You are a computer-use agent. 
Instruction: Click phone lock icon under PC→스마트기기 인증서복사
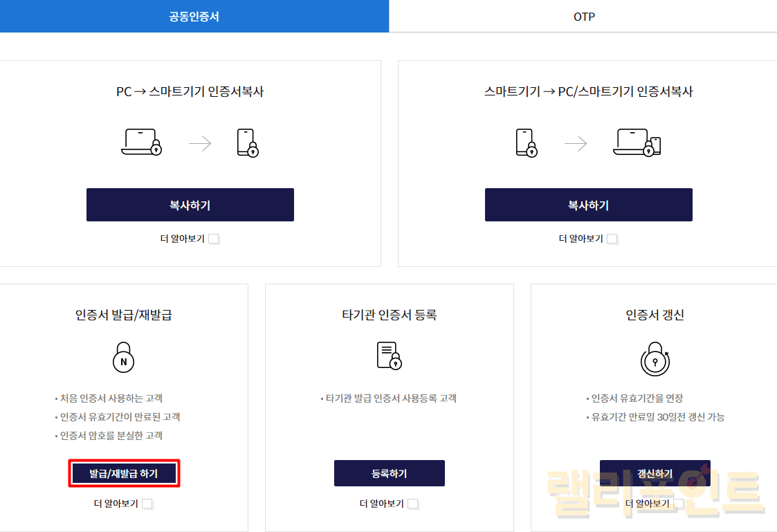pyautogui.click(x=247, y=143)
